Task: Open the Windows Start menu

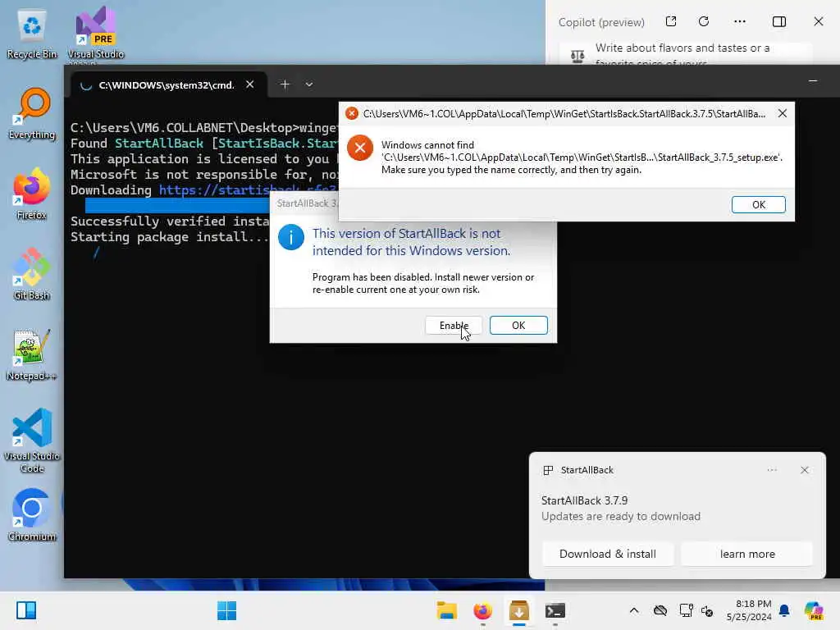Action: pos(226,610)
